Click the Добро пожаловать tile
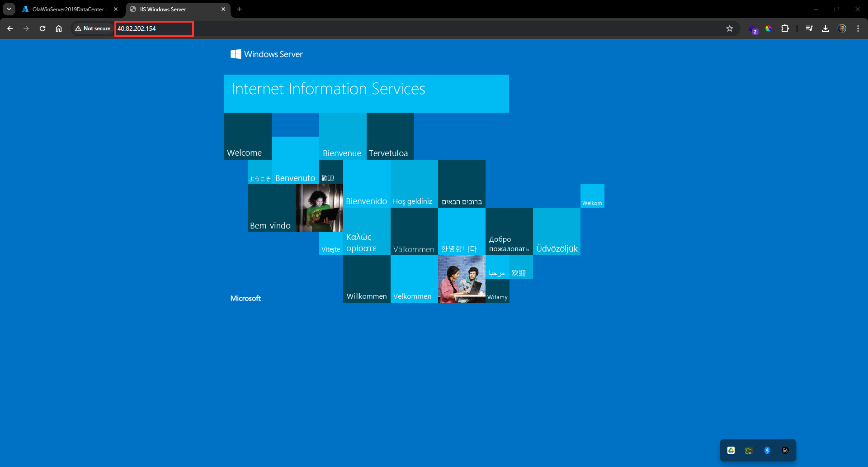The image size is (868, 467). click(x=509, y=231)
